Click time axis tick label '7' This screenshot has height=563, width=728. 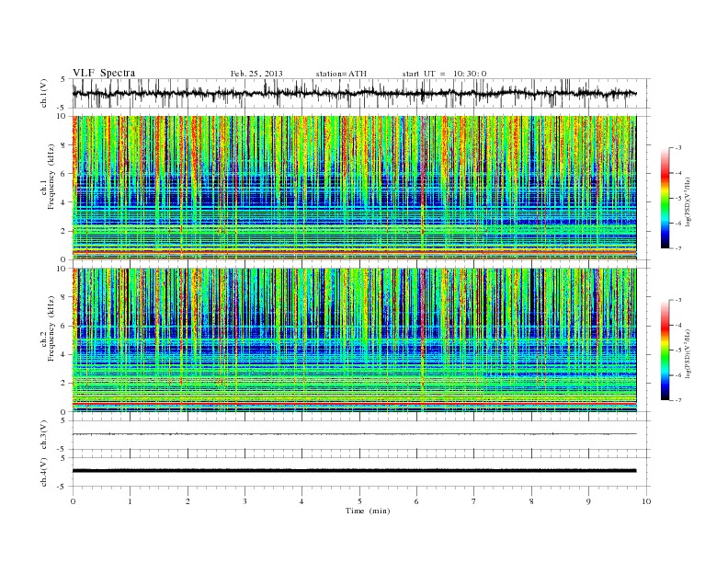point(474,501)
